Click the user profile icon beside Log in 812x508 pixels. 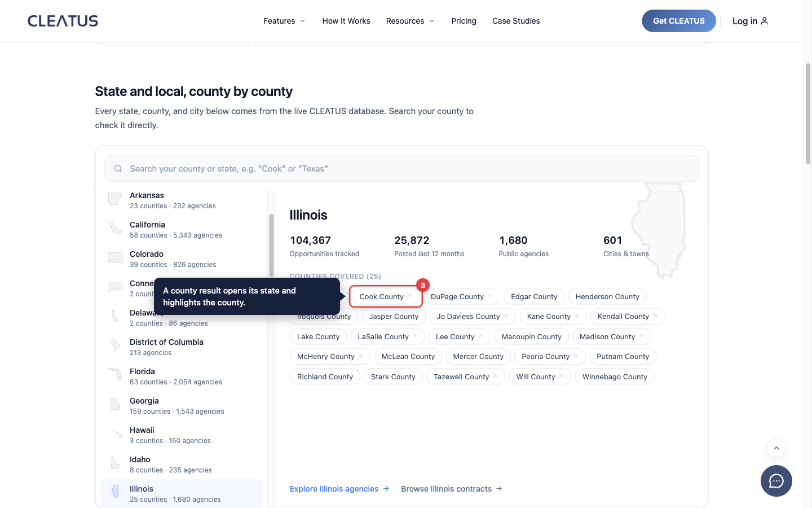765,21
